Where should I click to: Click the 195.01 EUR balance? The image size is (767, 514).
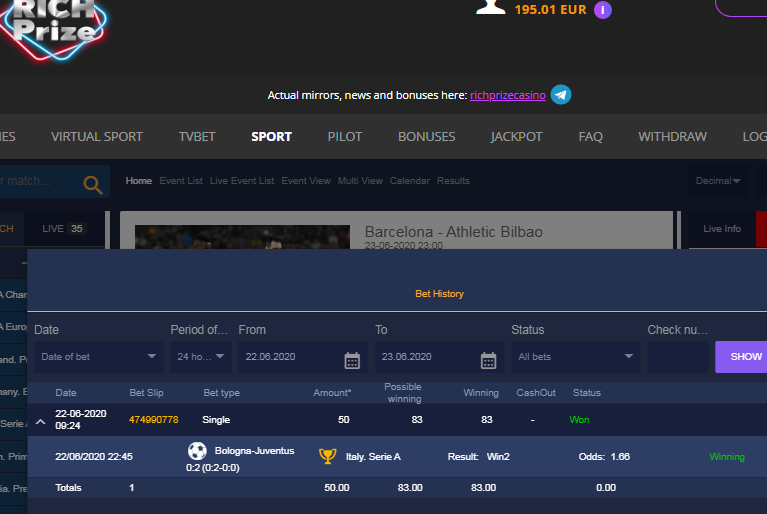[550, 10]
